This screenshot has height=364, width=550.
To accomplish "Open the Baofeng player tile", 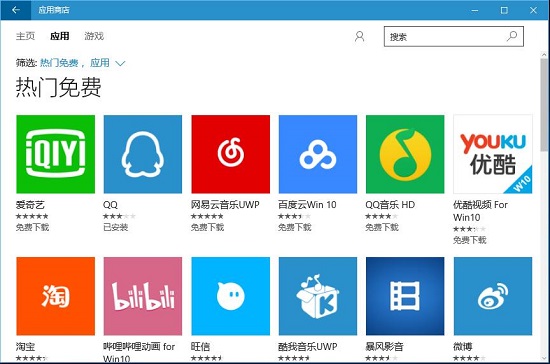I will pyautogui.click(x=405, y=296).
